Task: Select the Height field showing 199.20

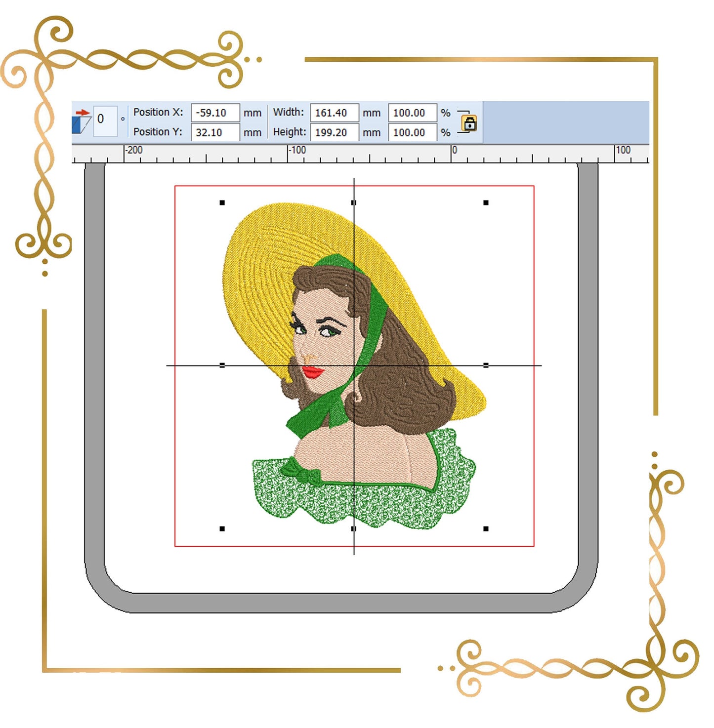Action: [334, 132]
